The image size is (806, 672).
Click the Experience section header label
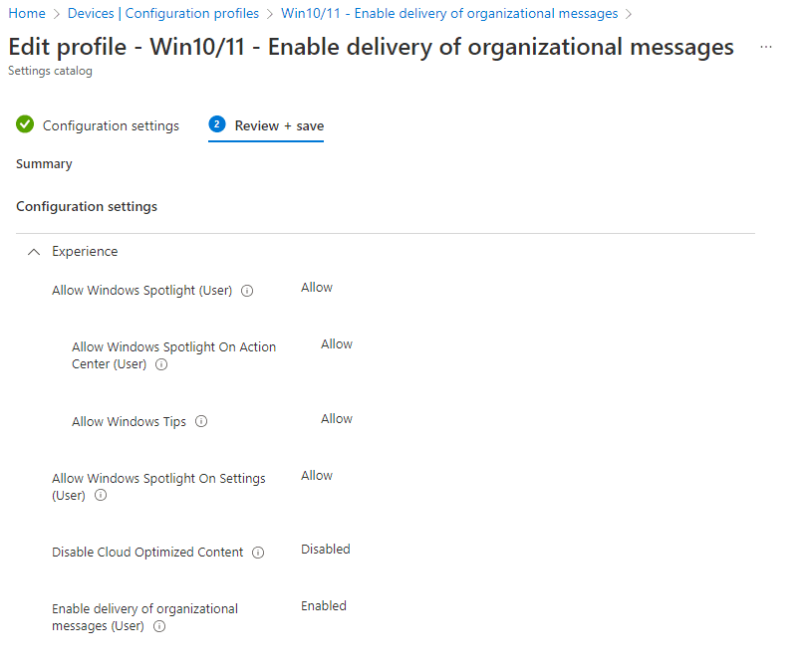85,252
